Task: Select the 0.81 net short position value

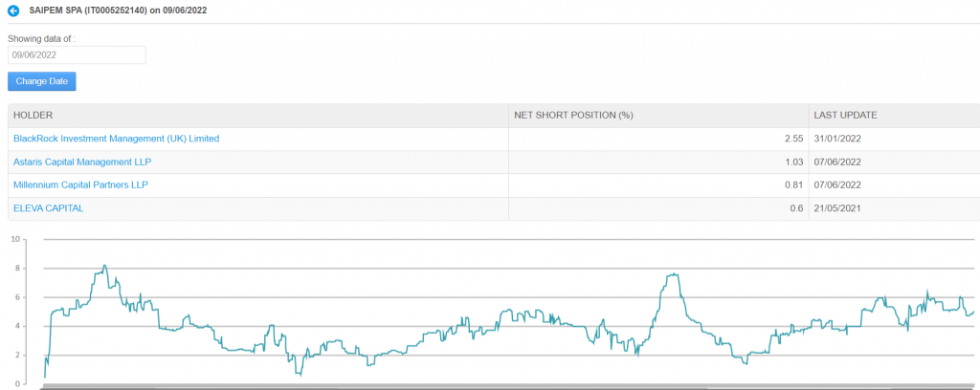Action: pos(793,184)
